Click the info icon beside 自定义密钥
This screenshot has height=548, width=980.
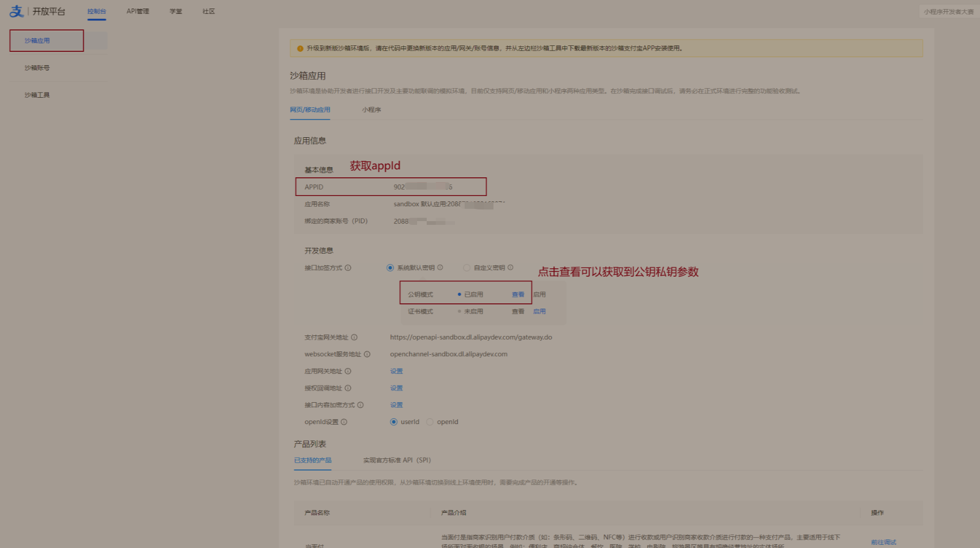pyautogui.click(x=511, y=268)
